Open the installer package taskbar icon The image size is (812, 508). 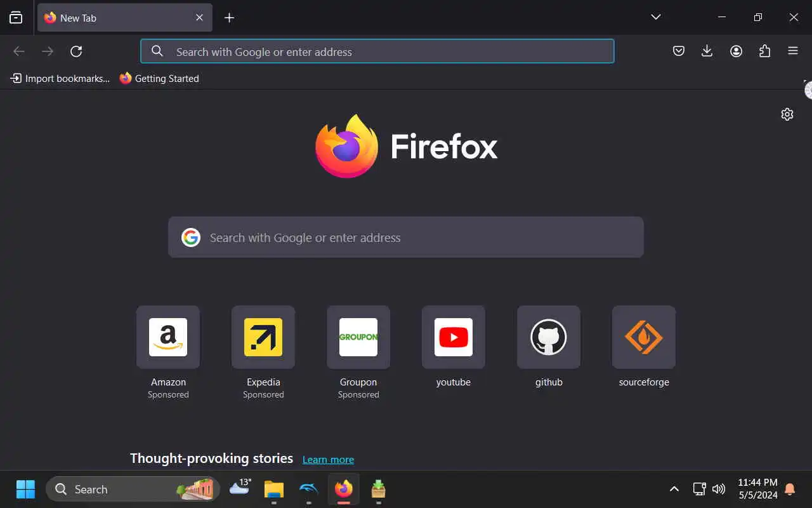[378, 489]
